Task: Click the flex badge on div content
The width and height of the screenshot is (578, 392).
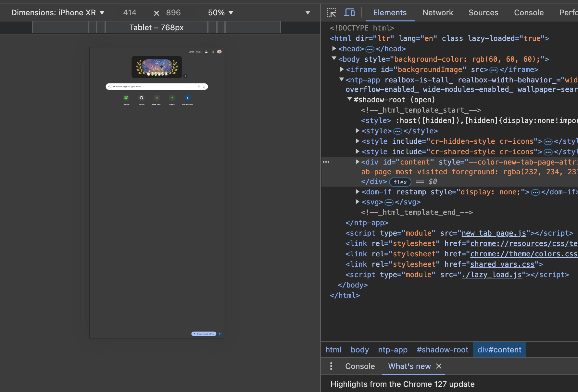Action: pos(400,182)
